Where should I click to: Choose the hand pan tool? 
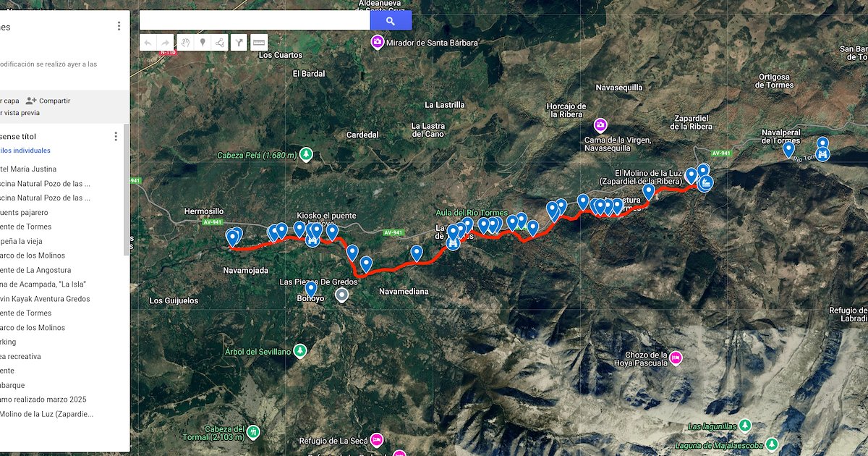point(184,43)
